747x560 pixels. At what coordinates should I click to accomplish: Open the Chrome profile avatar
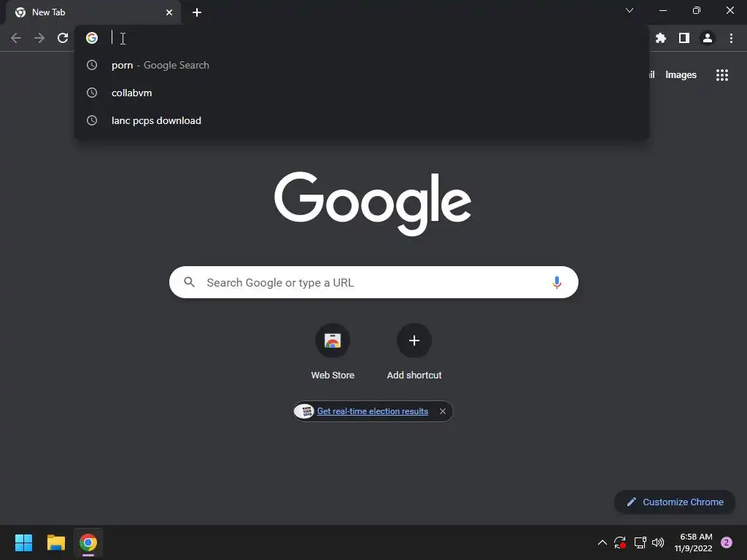coord(708,38)
